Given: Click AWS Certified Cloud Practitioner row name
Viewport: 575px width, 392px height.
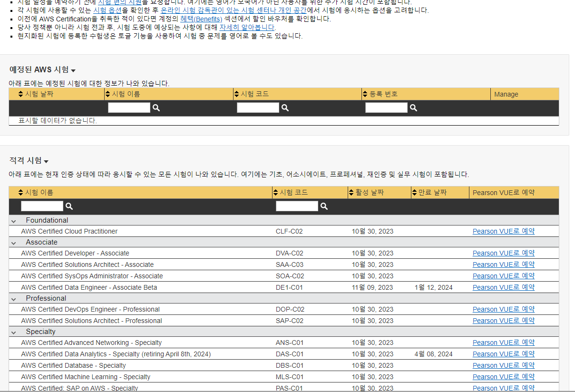Looking at the screenshot, I should [x=69, y=231].
